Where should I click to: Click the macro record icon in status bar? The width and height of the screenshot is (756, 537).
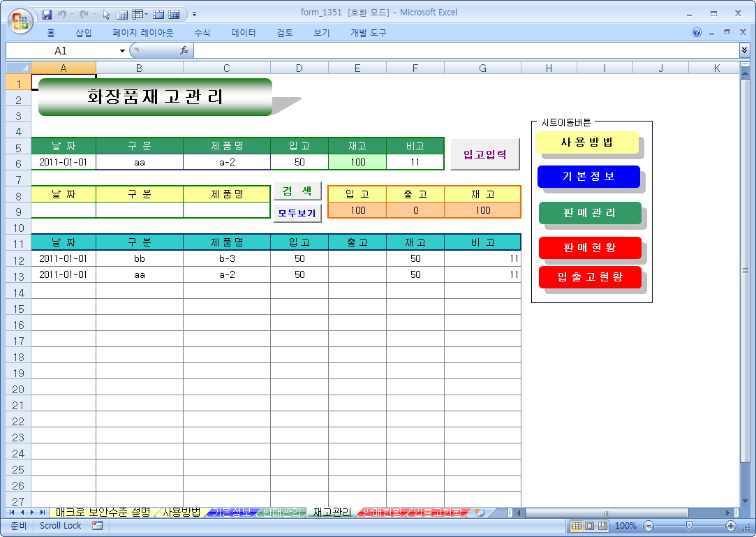(x=97, y=525)
